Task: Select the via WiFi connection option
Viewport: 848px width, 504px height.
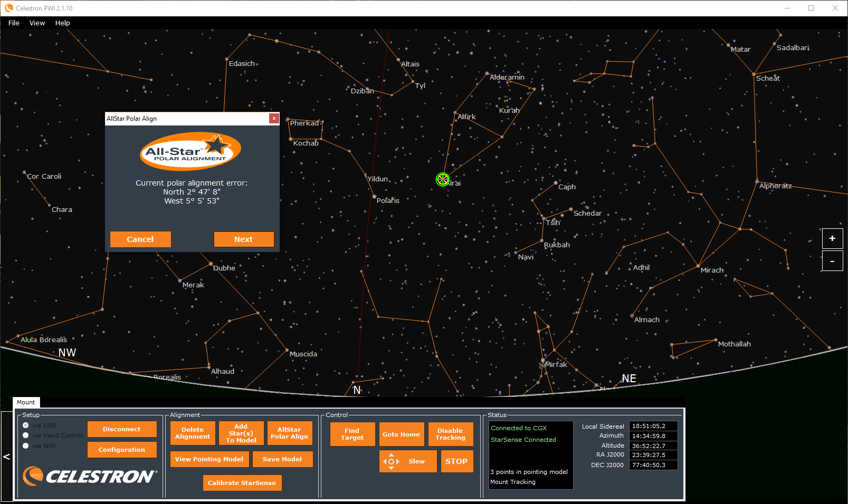Action: pyautogui.click(x=26, y=446)
